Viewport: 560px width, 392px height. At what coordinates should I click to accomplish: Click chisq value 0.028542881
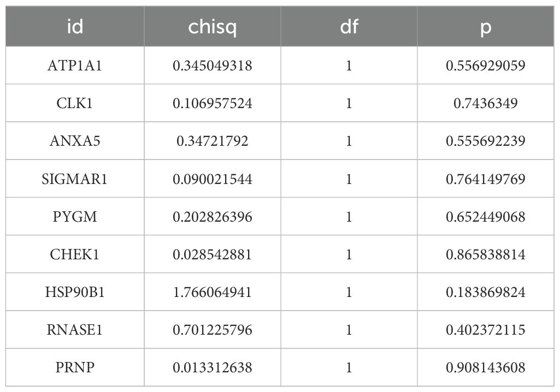coord(213,254)
